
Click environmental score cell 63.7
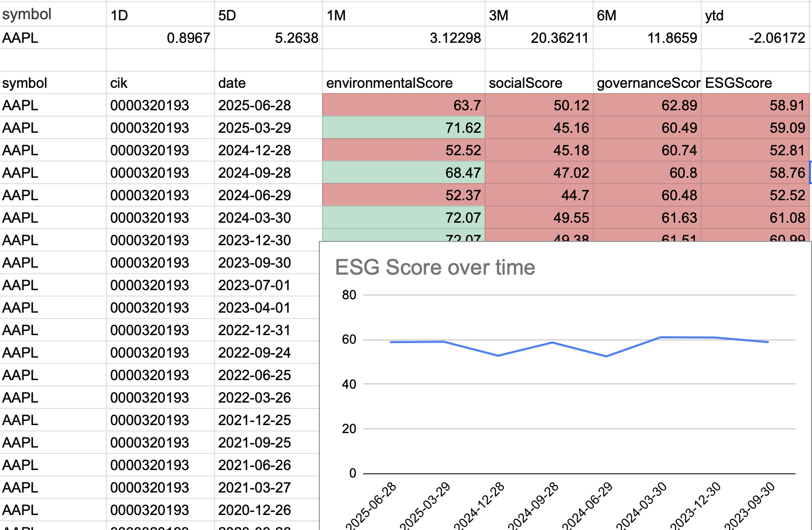[x=404, y=105]
